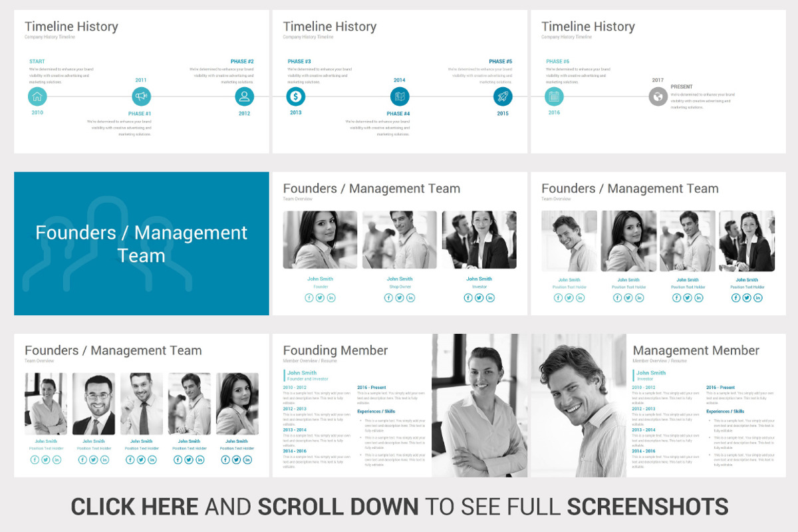The image size is (798, 532).
Task: Open photo above Investor on three-person slide
Action: (479, 240)
